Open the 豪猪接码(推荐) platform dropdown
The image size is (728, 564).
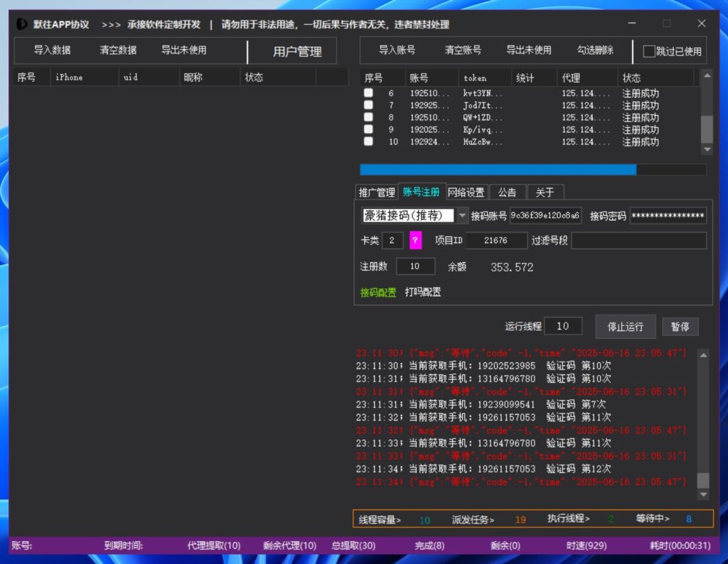(x=463, y=215)
